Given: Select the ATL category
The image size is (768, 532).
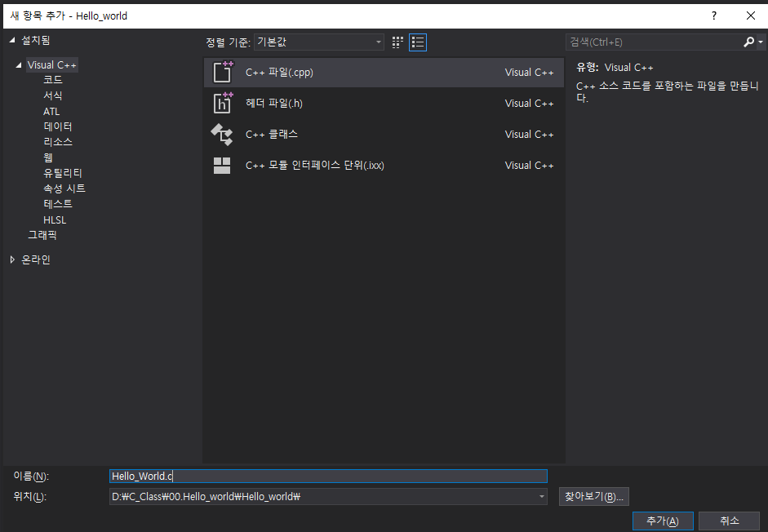Looking at the screenshot, I should [51, 111].
